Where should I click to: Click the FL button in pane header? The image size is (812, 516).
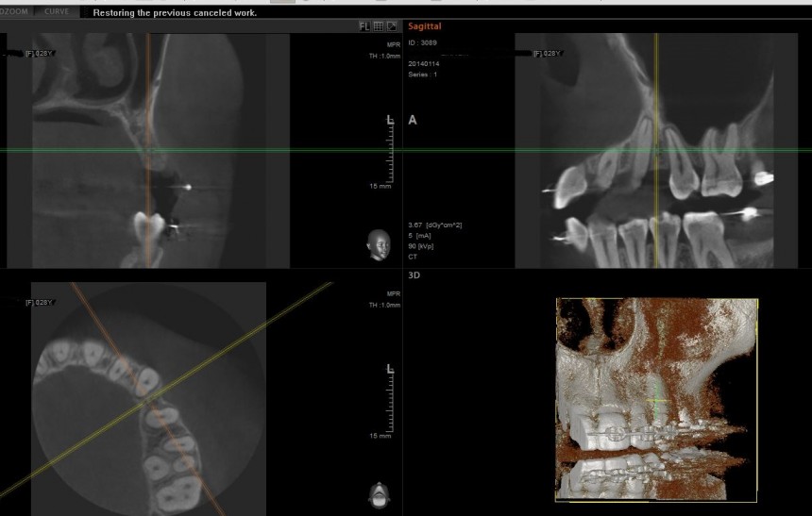[x=364, y=26]
